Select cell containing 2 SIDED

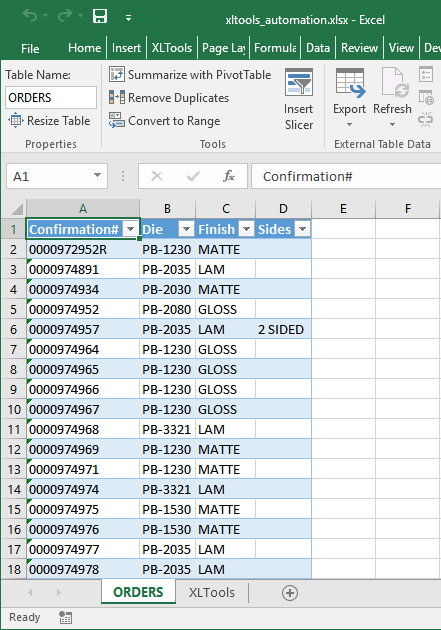283,329
